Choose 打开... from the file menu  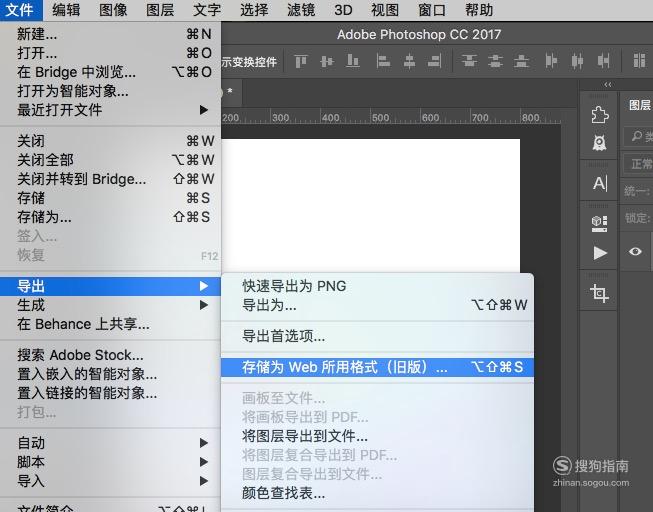tap(110, 53)
